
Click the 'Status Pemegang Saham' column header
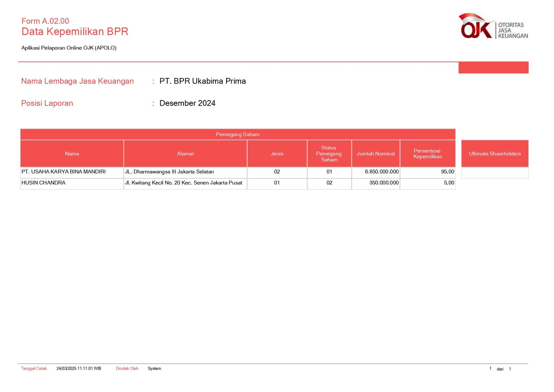point(329,154)
